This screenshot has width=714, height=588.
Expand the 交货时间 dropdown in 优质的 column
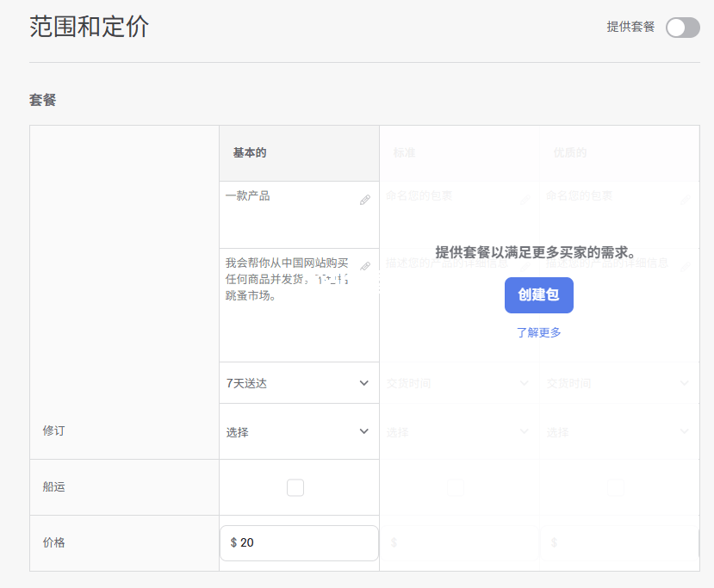coord(619,382)
